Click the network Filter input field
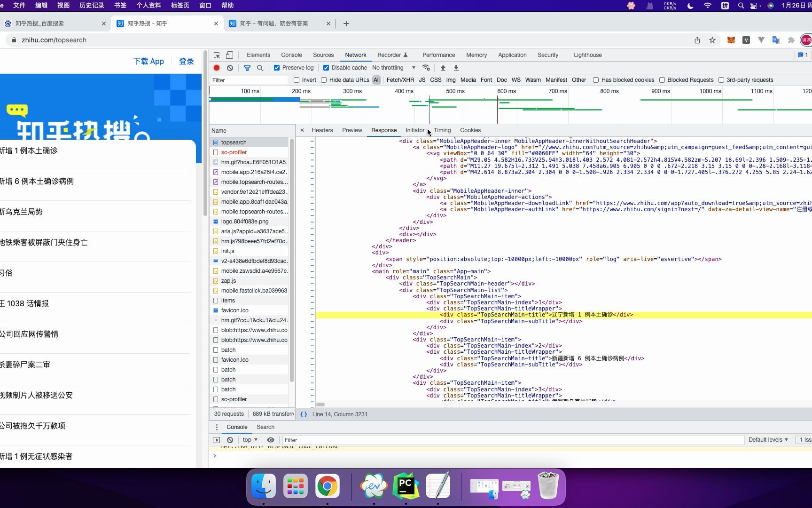 249,80
